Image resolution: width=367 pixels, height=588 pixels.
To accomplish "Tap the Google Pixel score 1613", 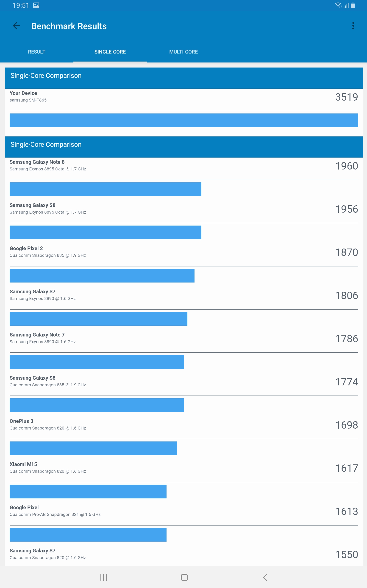I will tap(346, 511).
